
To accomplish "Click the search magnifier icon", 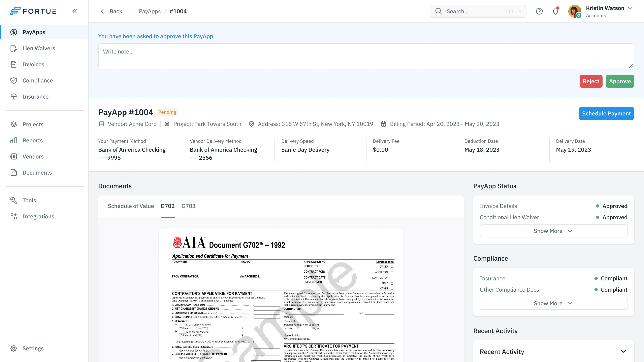I will click(439, 11).
